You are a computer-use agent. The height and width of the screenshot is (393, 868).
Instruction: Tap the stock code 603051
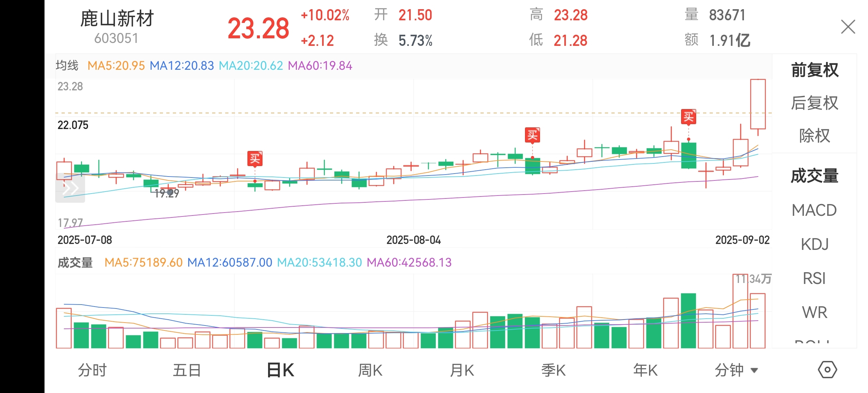[116, 38]
